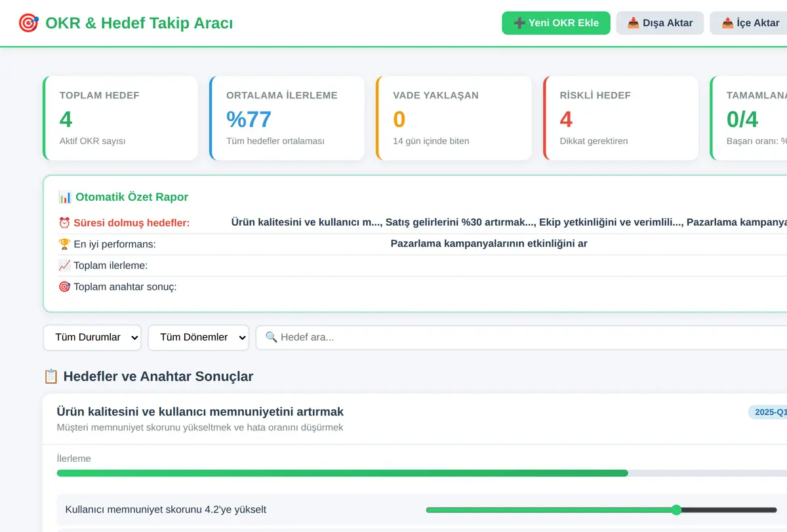The image size is (787, 532).
Task: Focus the 'Hedef ara...' search field
Action: [x=521, y=337]
